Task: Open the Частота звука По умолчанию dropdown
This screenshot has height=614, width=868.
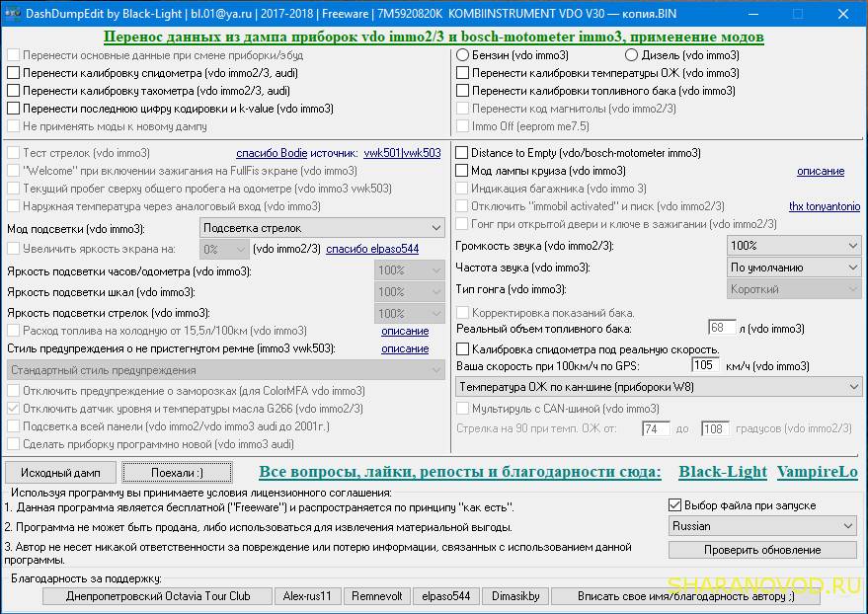Action: click(x=794, y=268)
